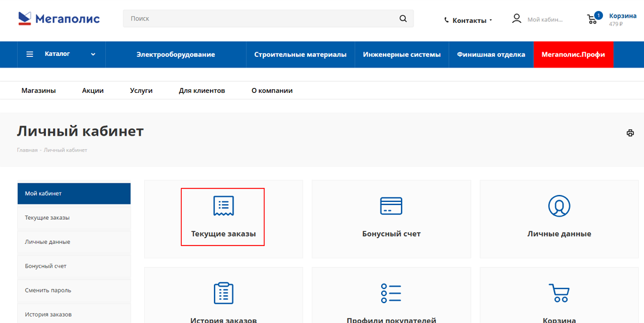Select Бонусный счет in sidebar
The image size is (644, 323).
74,266
